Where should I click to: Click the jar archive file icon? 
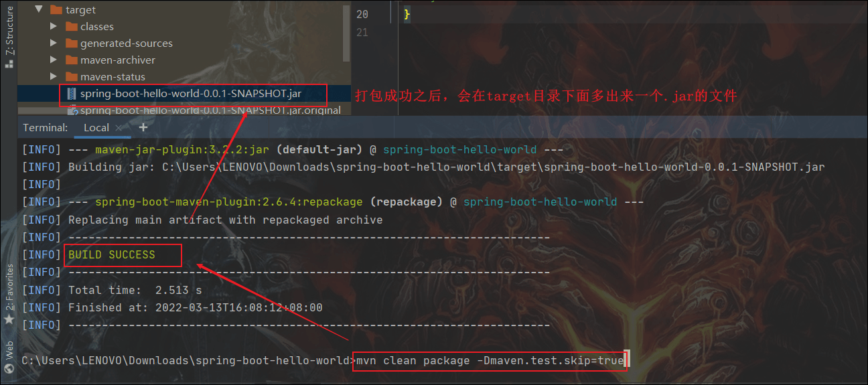[72, 94]
